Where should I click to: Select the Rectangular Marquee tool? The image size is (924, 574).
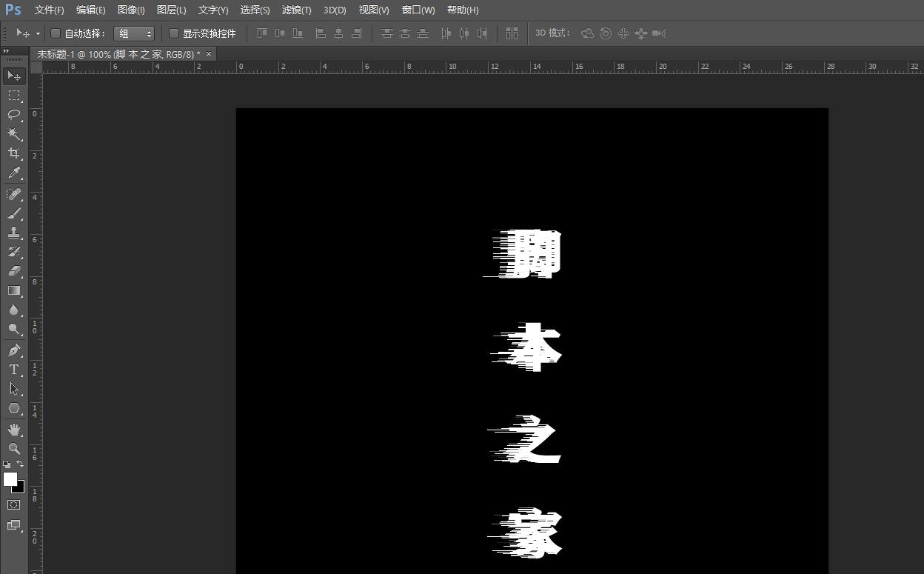pyautogui.click(x=14, y=96)
